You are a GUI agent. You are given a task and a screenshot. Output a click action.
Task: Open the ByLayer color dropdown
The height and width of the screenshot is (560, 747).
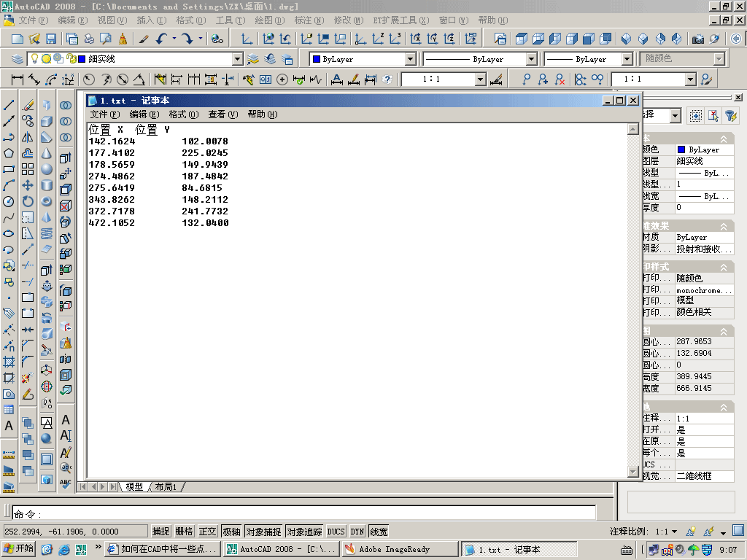(x=411, y=59)
